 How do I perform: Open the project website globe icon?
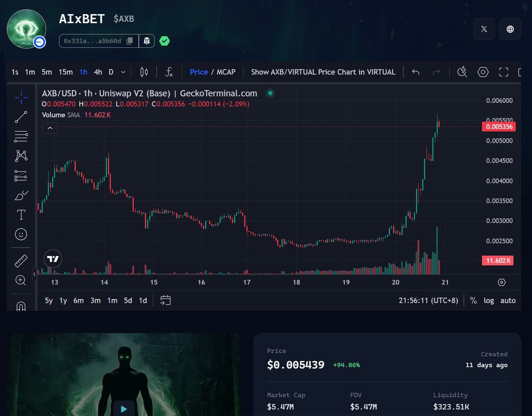(510, 29)
